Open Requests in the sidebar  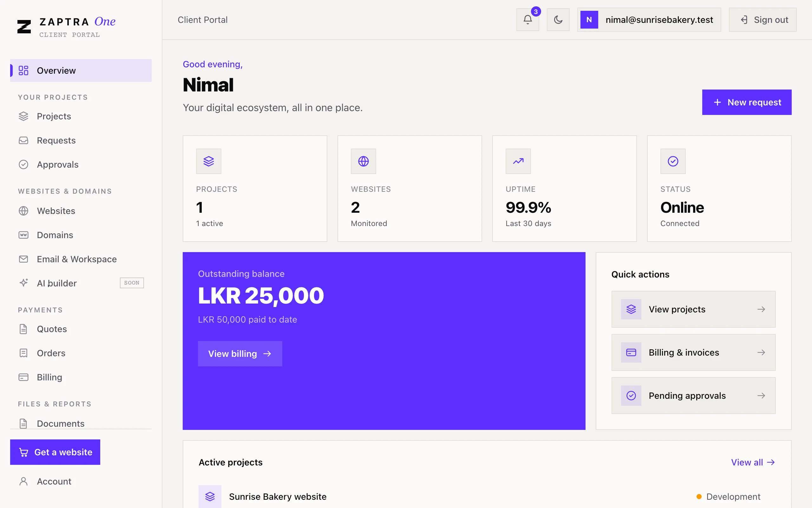click(x=81, y=140)
